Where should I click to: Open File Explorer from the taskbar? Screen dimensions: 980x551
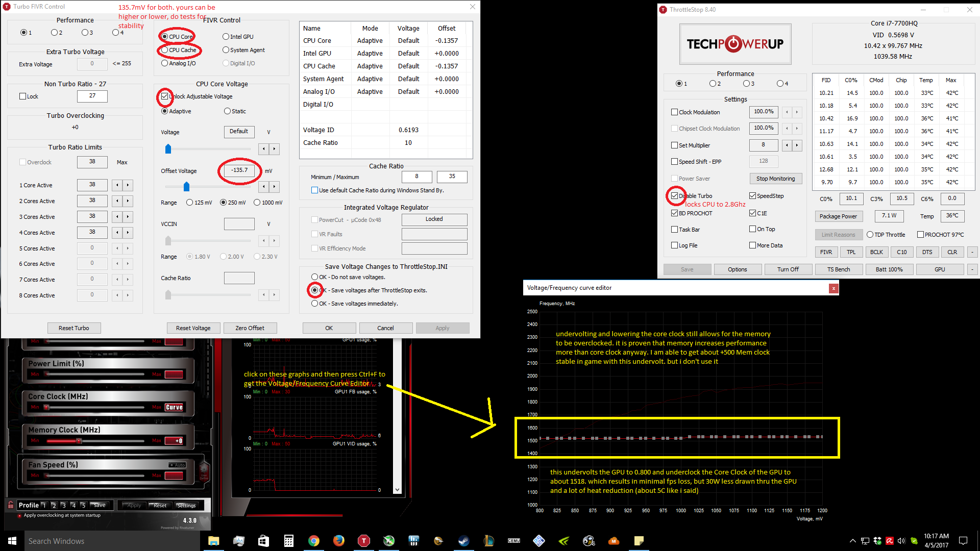click(213, 541)
